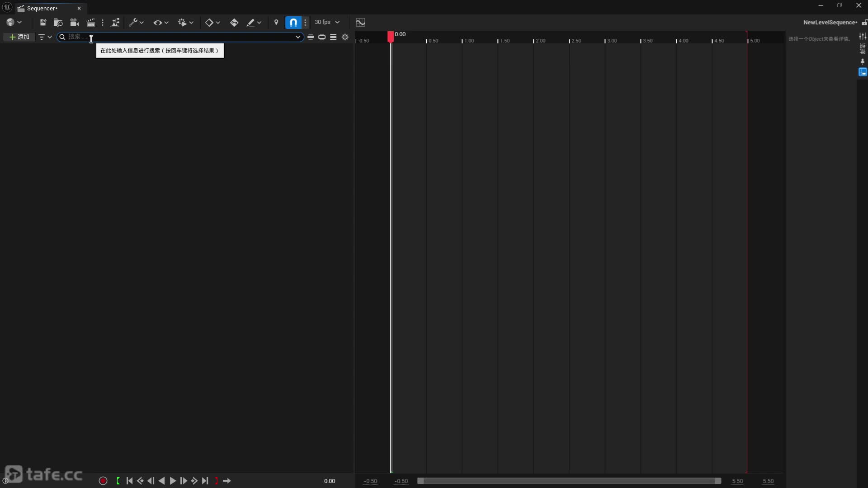Viewport: 868px width, 488px height.
Task: Toggle the location pin icon
Action: tap(276, 22)
